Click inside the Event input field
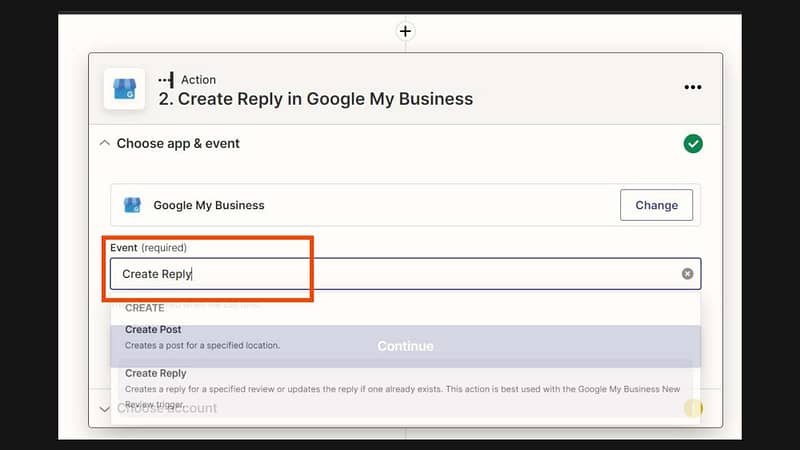The height and width of the screenshot is (450, 800). 405,274
